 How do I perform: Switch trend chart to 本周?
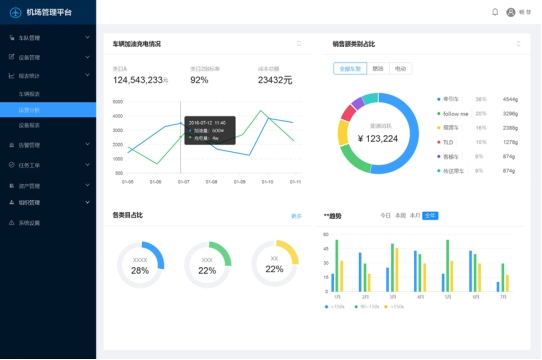coord(400,215)
